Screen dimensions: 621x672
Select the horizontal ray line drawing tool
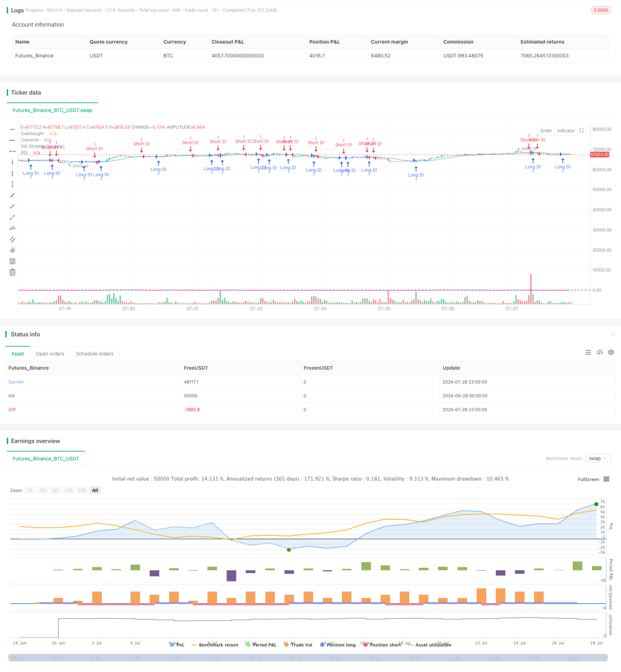click(12, 140)
